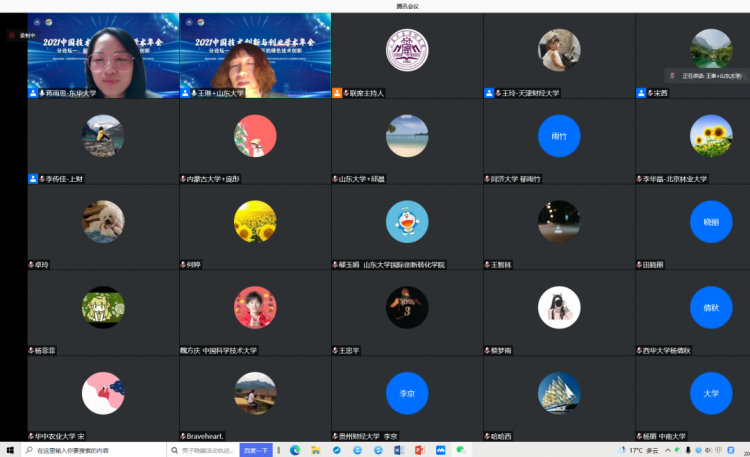Click the mic icon in the 正在讲话 speaker banner
The width and height of the screenshot is (750, 457).
coord(672,76)
